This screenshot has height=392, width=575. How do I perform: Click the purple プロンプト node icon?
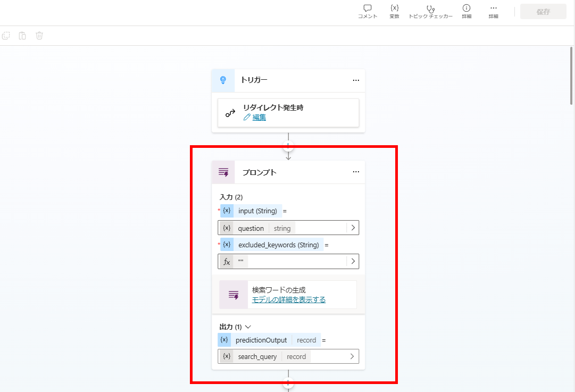tap(223, 172)
